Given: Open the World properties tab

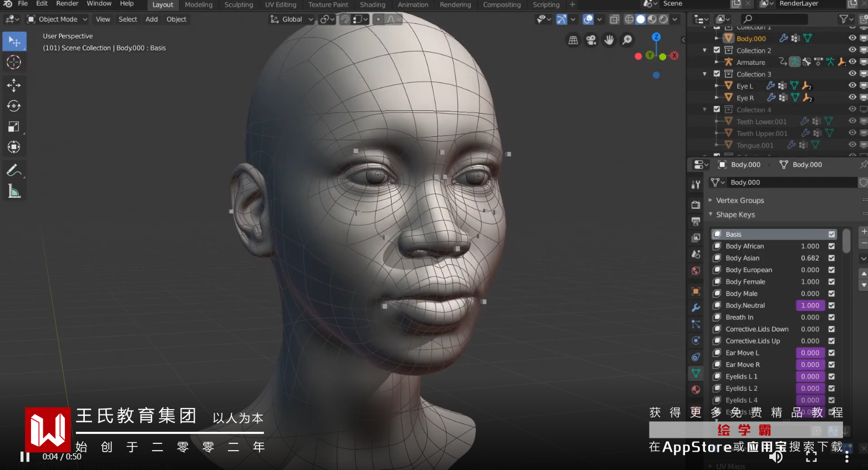Looking at the screenshot, I should pos(696,270).
